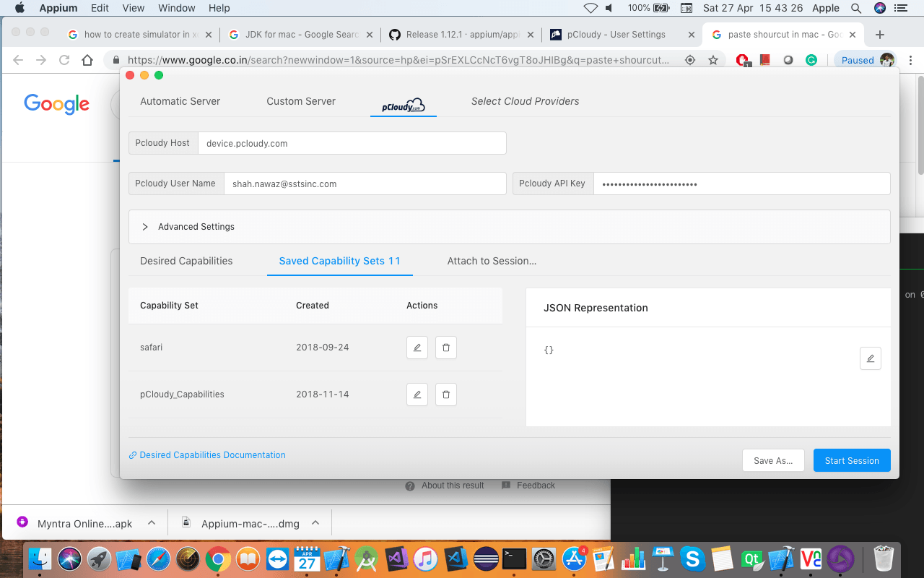Select the pCloudy server tab

click(x=404, y=105)
